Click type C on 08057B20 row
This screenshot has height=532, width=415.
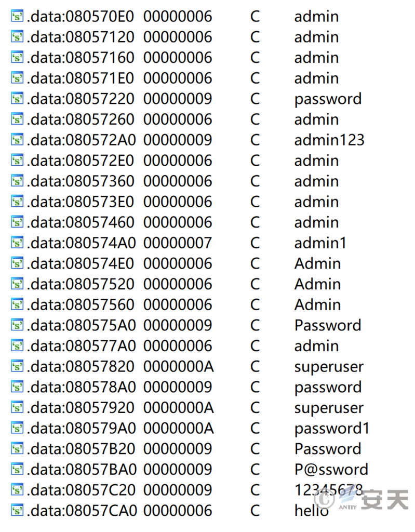coord(255,449)
